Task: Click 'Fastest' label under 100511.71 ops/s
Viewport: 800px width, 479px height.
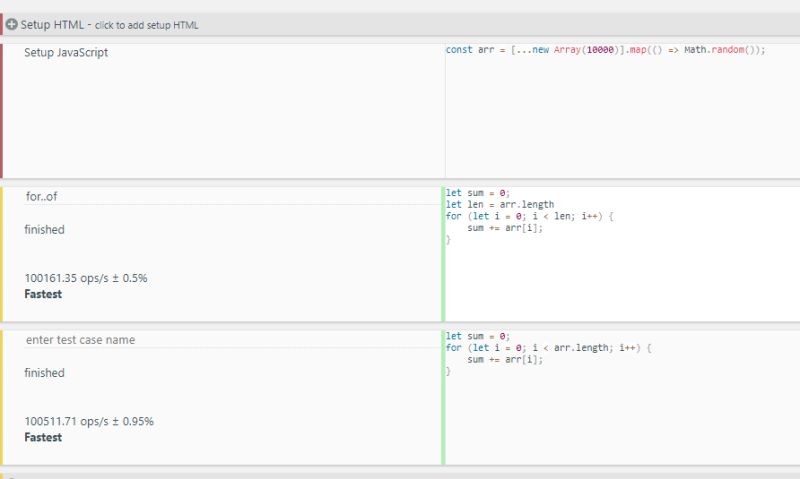Action: coord(43,438)
